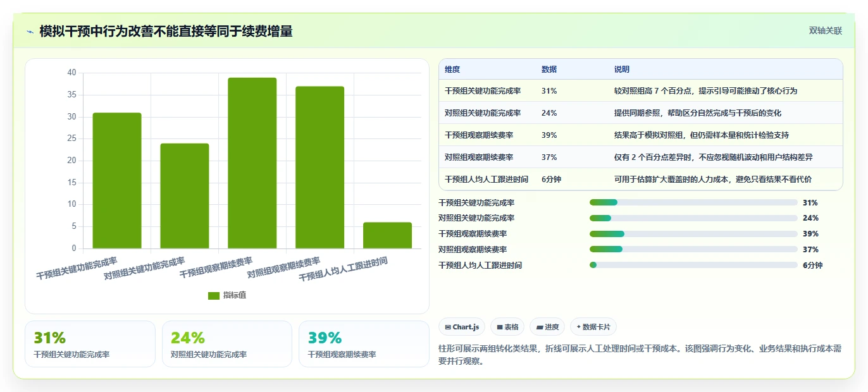
Task: Click the 指标值 legend label
Action: [235, 295]
